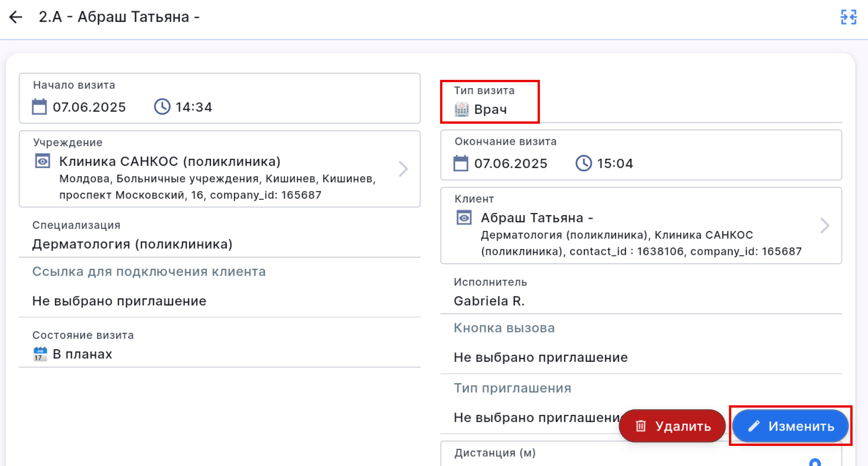
Task: Expand the Учреждение card chevron
Action: click(x=403, y=169)
